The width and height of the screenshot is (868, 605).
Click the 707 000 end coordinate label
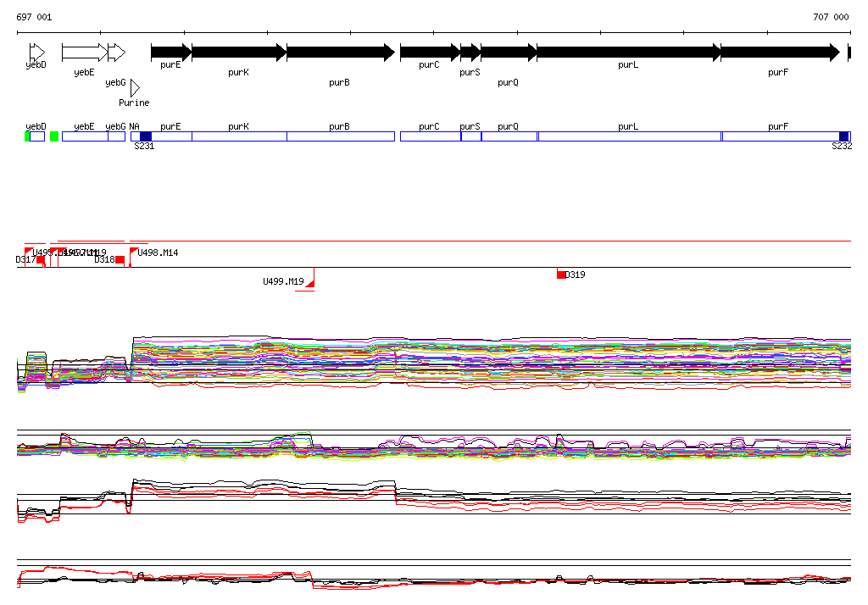831,17
